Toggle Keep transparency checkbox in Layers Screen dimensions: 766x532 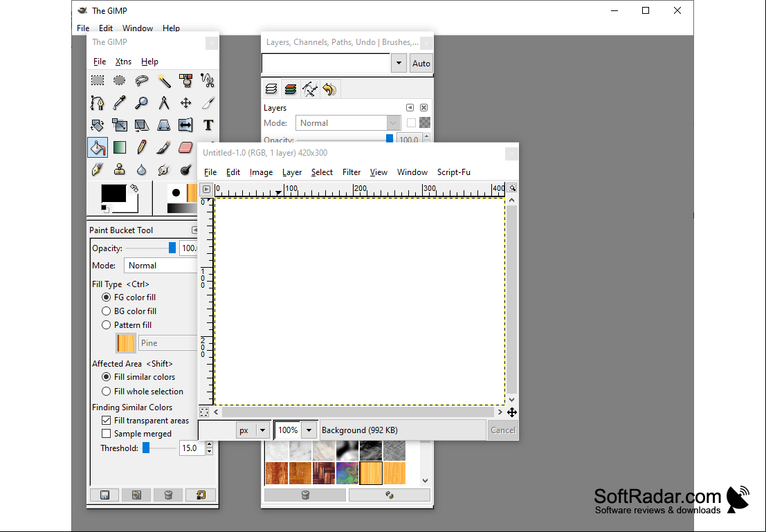tap(411, 123)
